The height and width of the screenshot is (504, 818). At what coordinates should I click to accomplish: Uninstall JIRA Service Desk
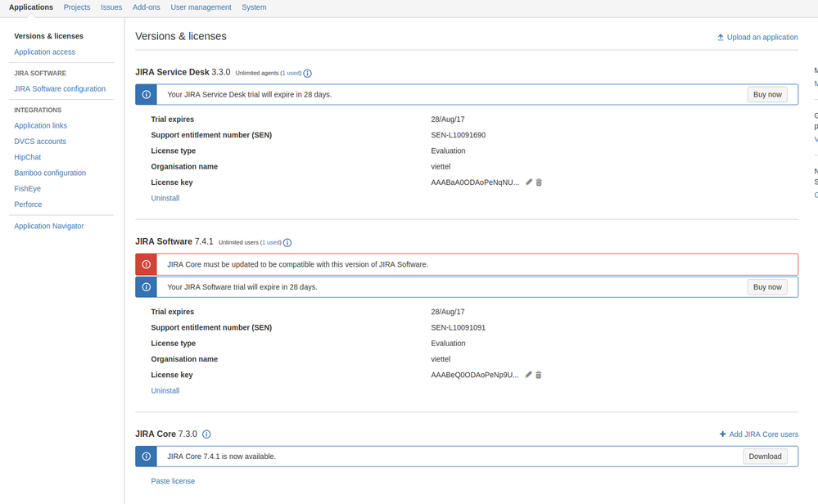165,198
